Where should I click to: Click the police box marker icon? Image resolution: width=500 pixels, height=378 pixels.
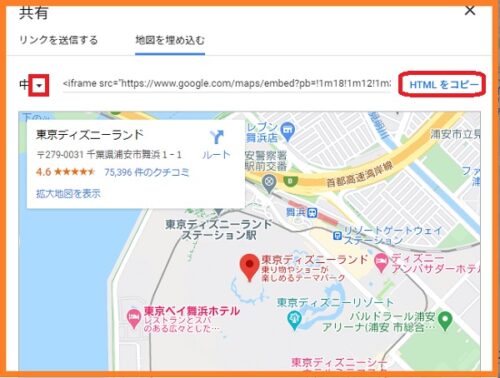click(269, 183)
